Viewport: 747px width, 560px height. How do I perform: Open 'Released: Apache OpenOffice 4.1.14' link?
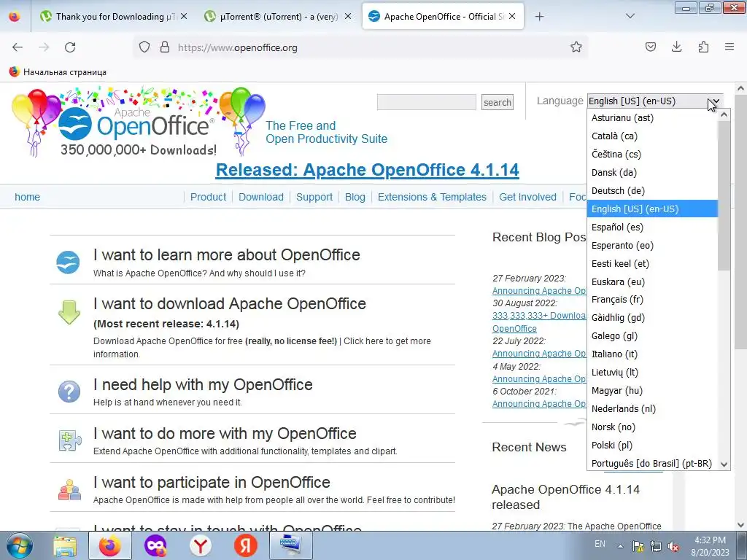pyautogui.click(x=368, y=170)
